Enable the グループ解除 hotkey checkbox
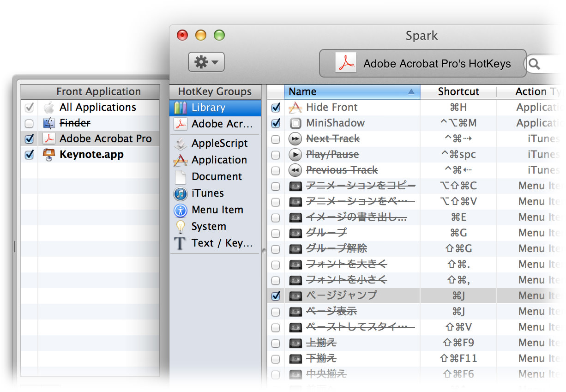The image size is (566, 392). [x=276, y=249]
